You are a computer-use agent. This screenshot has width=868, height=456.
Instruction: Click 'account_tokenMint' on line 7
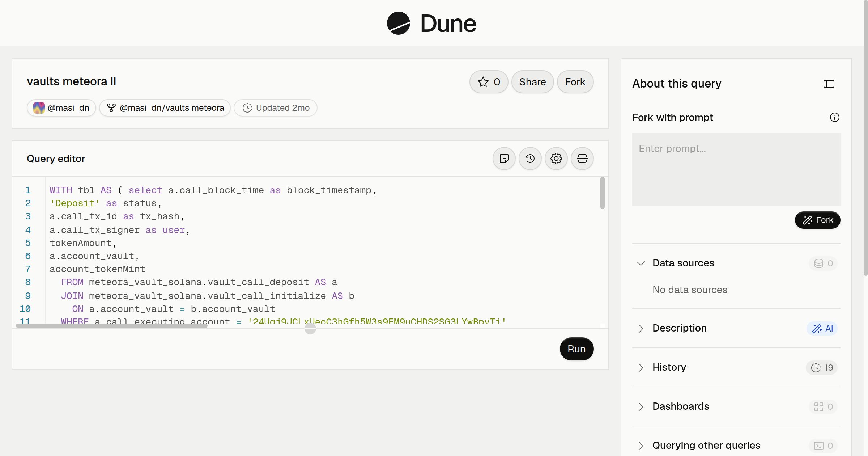click(x=98, y=269)
